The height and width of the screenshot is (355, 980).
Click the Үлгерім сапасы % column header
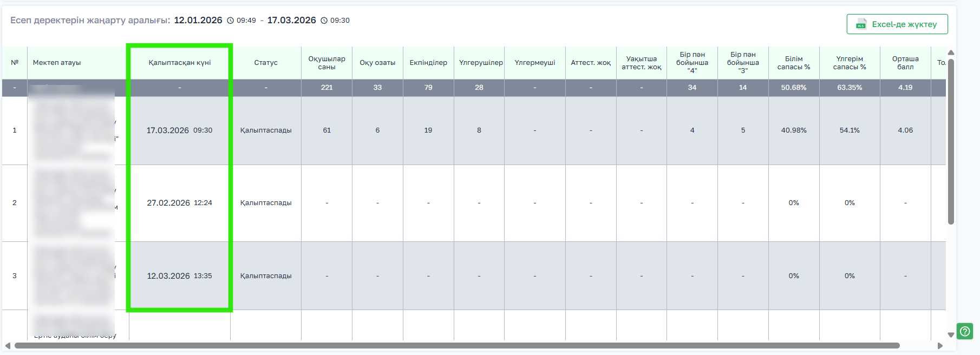[x=850, y=63]
